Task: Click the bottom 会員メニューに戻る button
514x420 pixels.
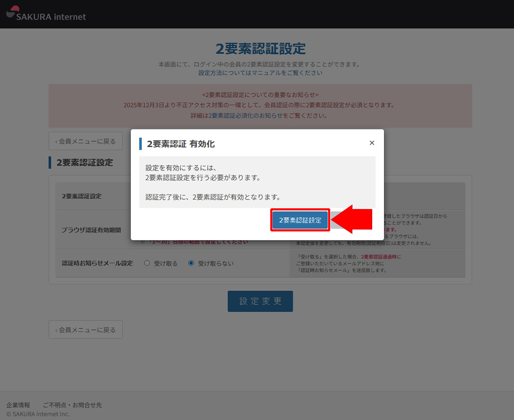Action: 85,330
